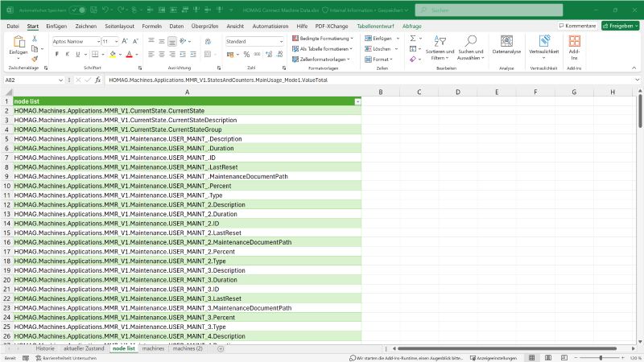Click the wrap text icon
Image resolution: width=644 pixels, height=362 pixels.
[208, 41]
